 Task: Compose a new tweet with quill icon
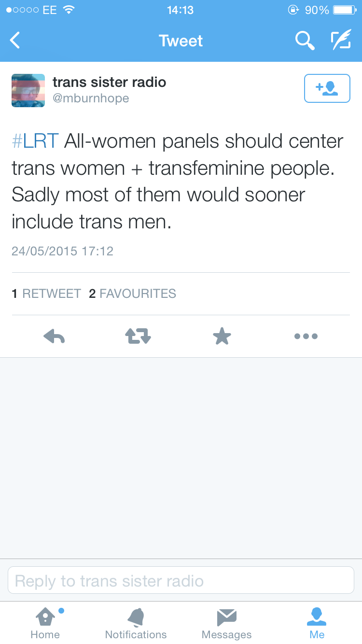point(341,41)
